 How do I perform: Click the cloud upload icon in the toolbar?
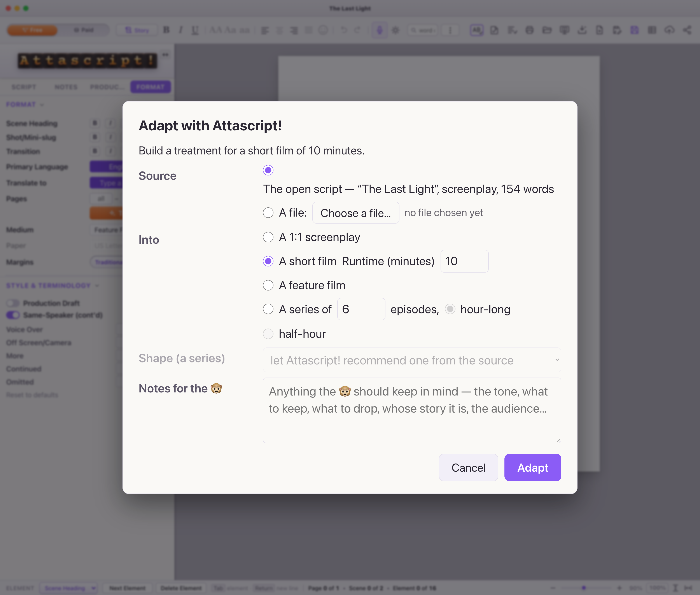click(x=670, y=30)
